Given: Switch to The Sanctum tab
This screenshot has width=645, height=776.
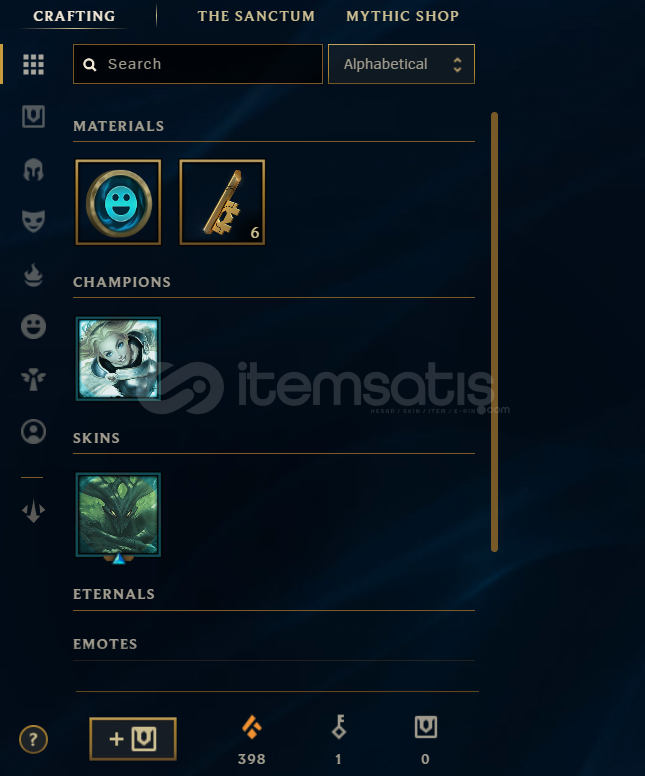Looking at the screenshot, I should 256,16.
